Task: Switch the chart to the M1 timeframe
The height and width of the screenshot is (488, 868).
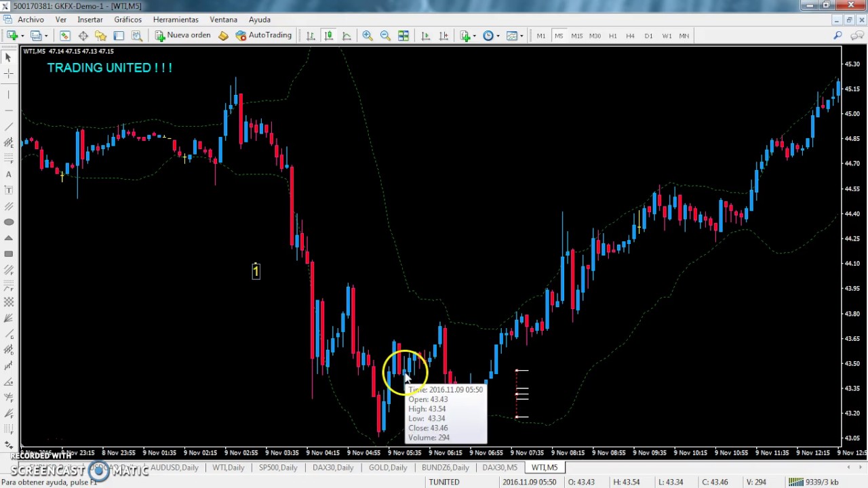Action: pyautogui.click(x=541, y=36)
